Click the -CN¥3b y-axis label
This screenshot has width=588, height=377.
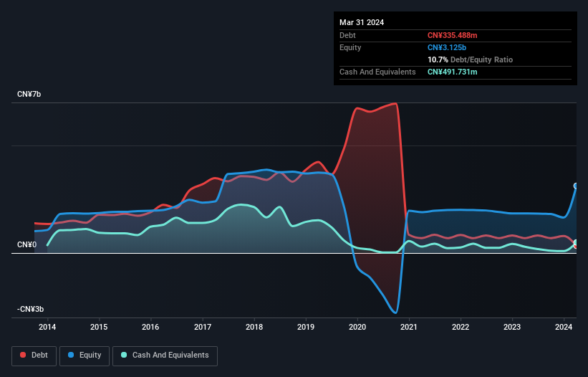click(30, 310)
